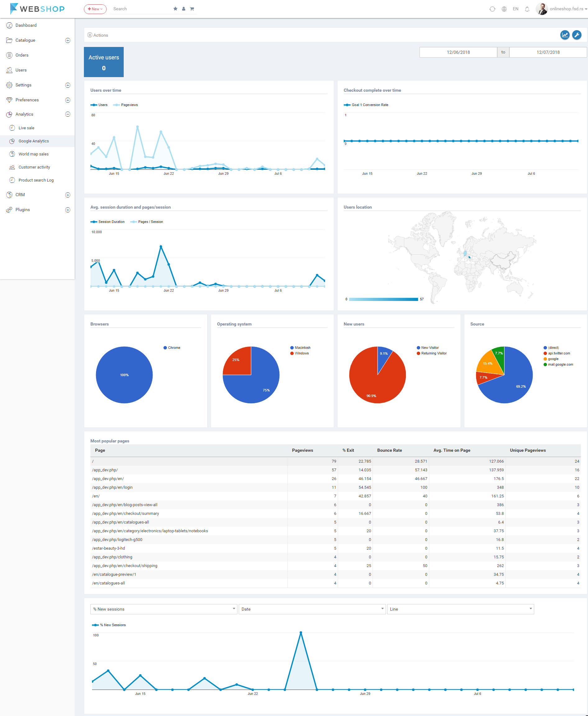The image size is (588, 716).
Task: Open the onlineshop.fsd.rs account menu
Action: pos(562,9)
